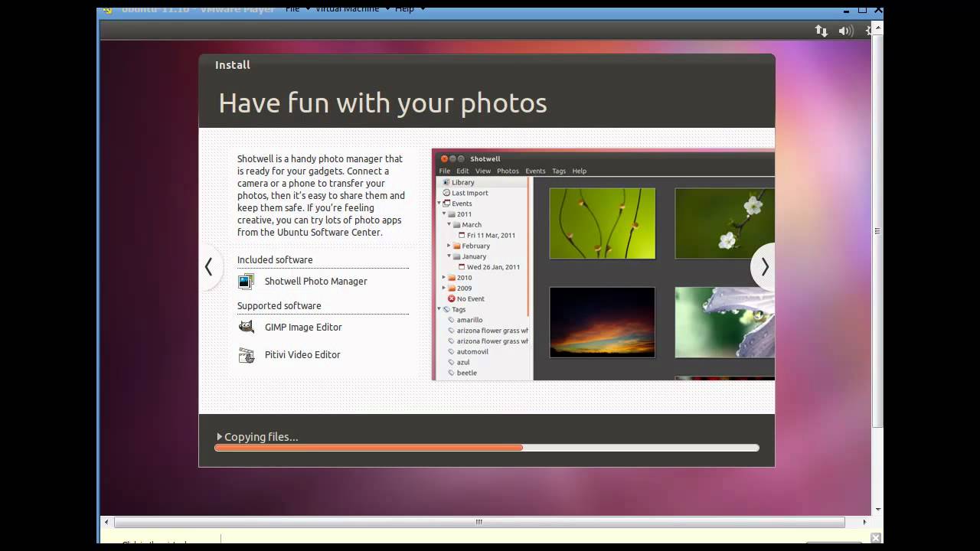Open Shotwell's View menu
The image size is (980, 551).
482,171
